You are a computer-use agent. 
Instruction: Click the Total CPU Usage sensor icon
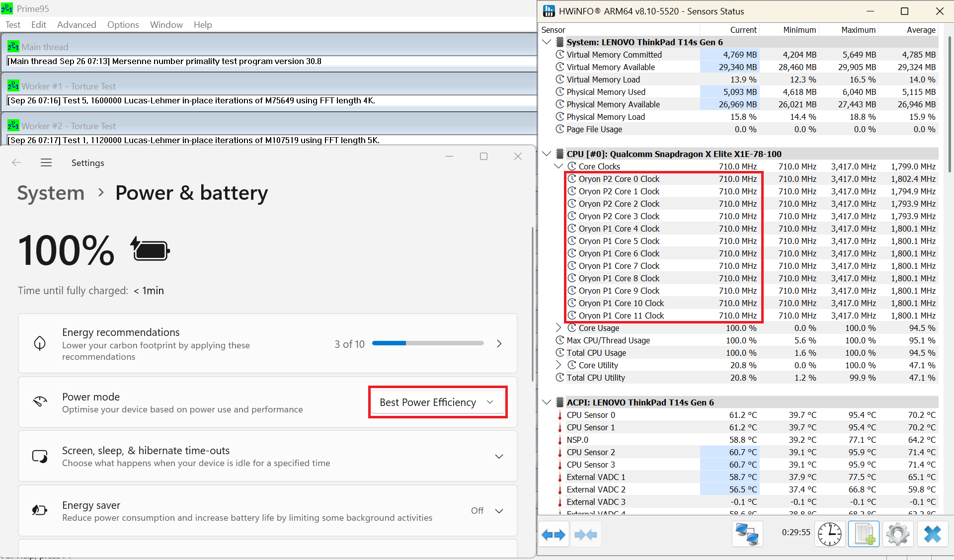(x=560, y=353)
